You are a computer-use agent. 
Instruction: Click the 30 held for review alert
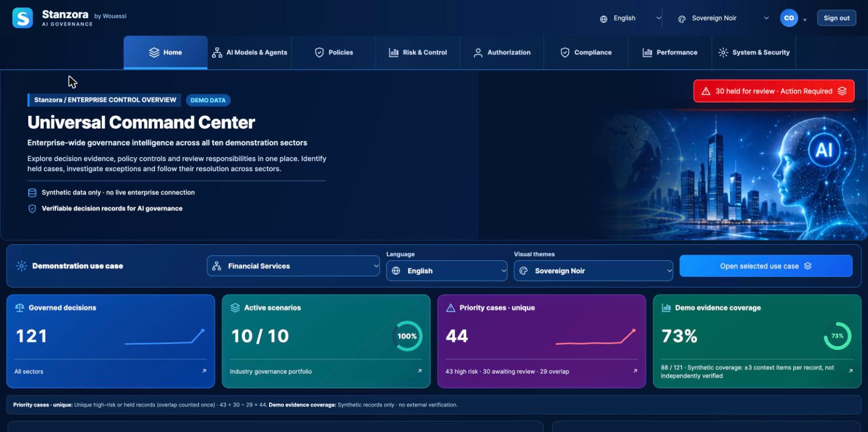tap(774, 91)
